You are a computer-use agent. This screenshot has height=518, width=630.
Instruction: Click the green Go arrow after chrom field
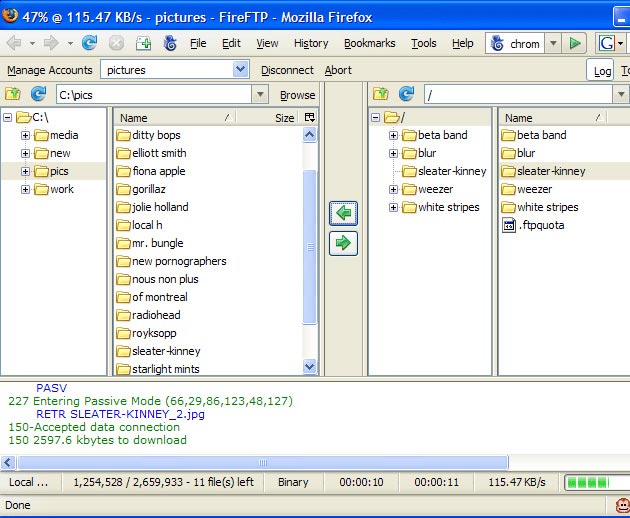(x=575, y=43)
